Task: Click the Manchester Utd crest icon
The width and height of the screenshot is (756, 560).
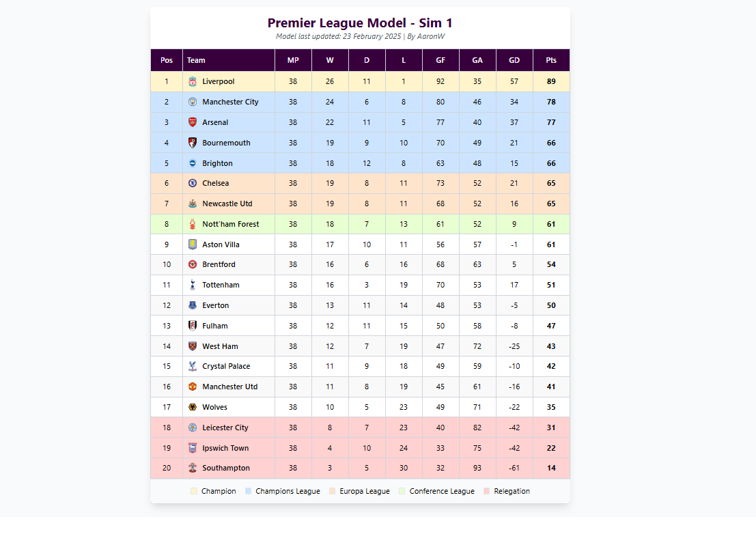Action: point(193,387)
